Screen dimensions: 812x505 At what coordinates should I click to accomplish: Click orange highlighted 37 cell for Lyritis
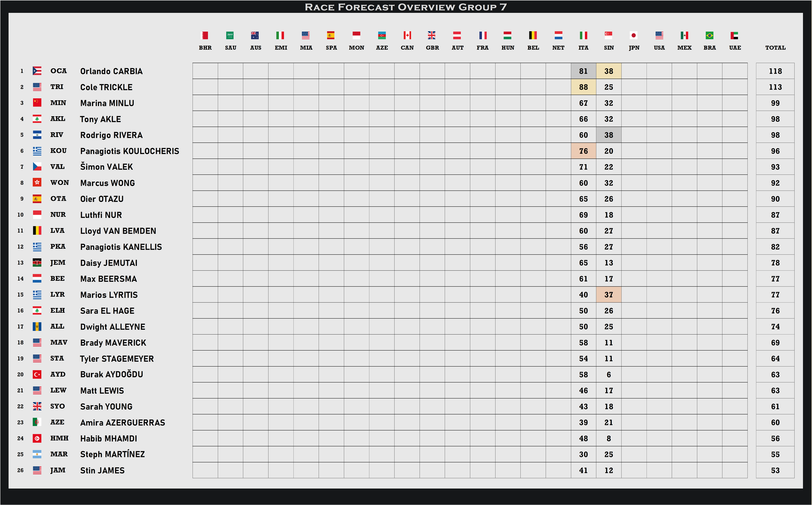point(609,295)
